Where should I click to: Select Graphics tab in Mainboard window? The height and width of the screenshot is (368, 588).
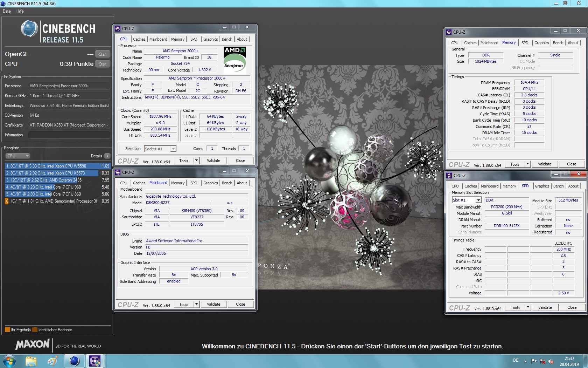(210, 183)
